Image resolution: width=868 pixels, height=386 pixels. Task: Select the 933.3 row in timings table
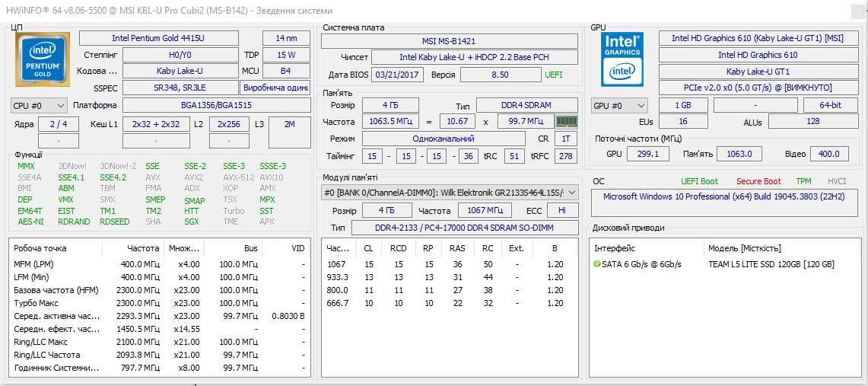[450, 277]
